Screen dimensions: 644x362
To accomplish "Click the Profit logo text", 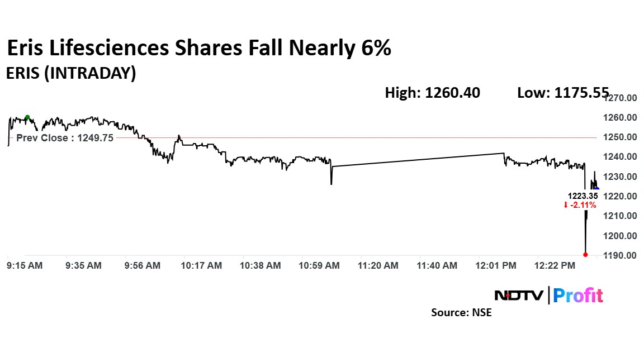I will pyautogui.click(x=578, y=295).
